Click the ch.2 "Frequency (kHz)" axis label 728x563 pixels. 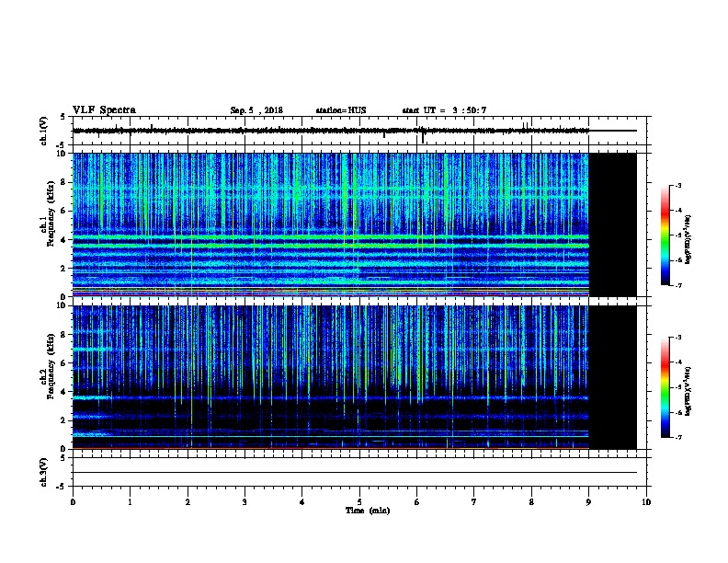51,366
